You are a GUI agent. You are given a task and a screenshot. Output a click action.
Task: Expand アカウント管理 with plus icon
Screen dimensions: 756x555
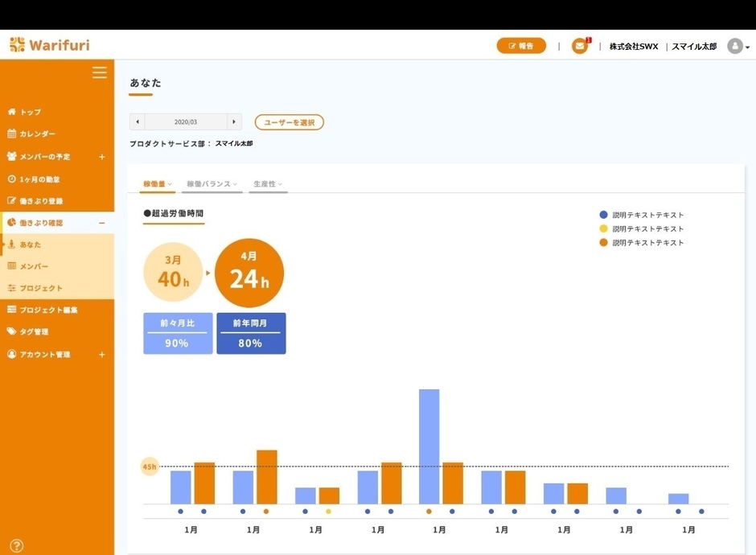tap(101, 355)
